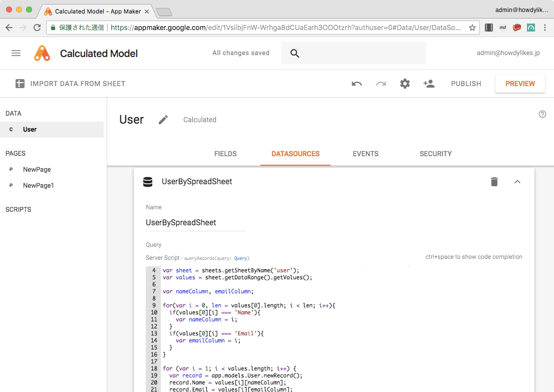554x392 pixels.
Task: Click the PUBLISH button
Action: (x=466, y=84)
